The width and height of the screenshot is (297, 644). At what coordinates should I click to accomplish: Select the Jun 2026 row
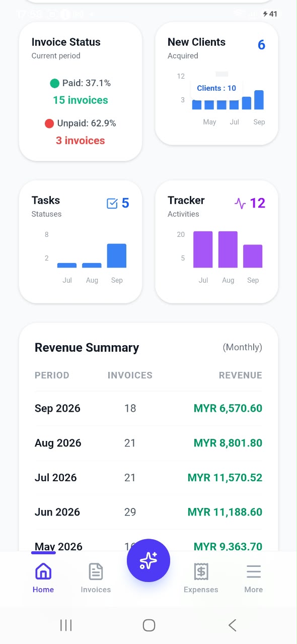tap(148, 512)
